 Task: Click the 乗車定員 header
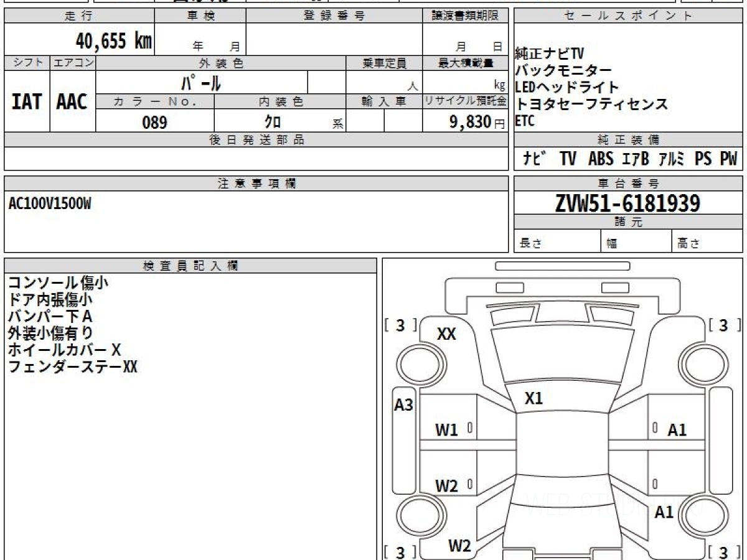click(384, 63)
